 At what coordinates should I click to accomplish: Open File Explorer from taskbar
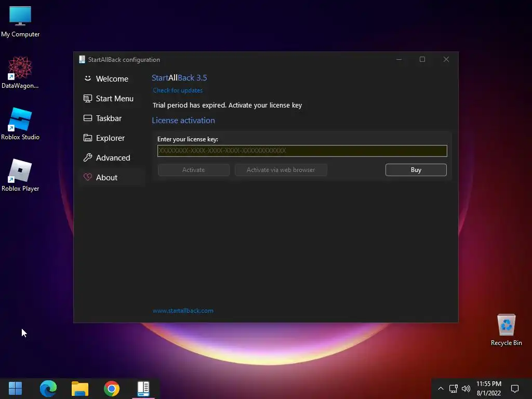click(x=80, y=389)
